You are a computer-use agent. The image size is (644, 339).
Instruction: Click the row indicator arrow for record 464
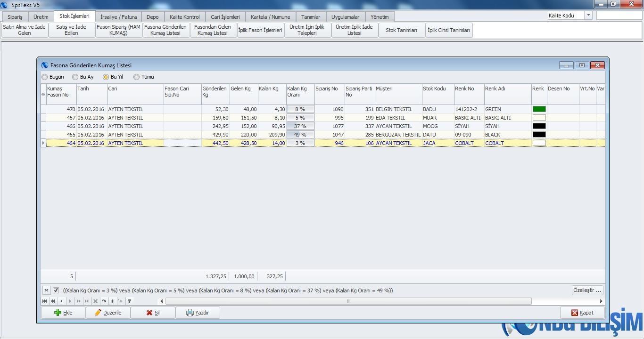click(43, 143)
